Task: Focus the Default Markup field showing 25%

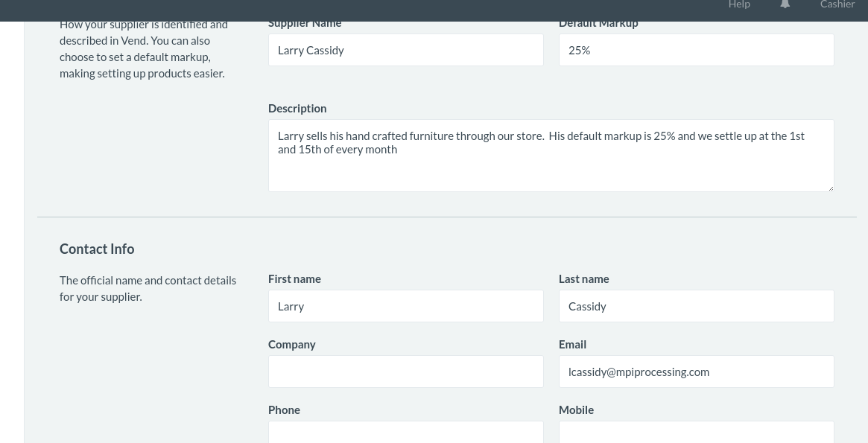Action: click(696, 50)
